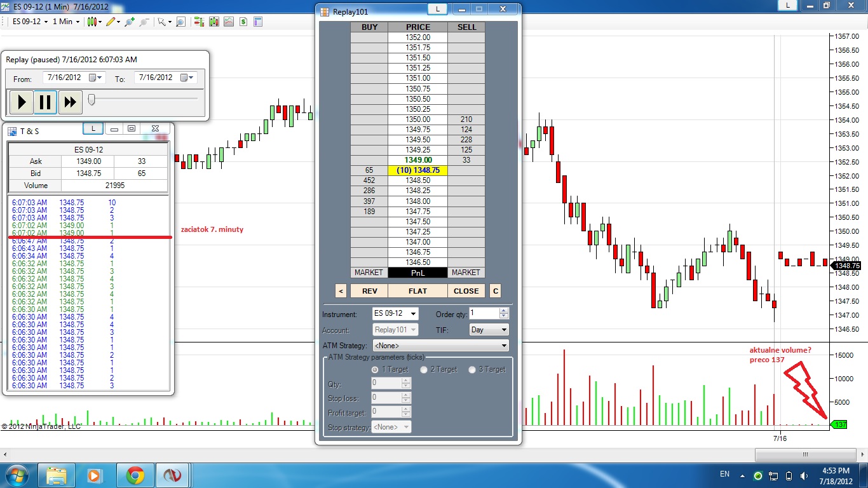Increase the Order qty with stepper arrows
The height and width of the screenshot is (488, 868).
[x=504, y=311]
